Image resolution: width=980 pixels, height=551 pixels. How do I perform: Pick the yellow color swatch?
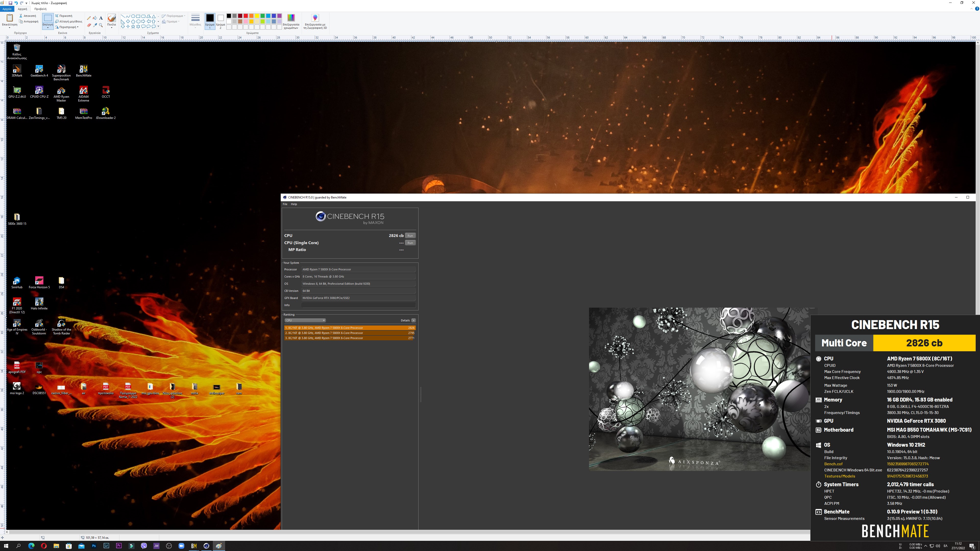click(257, 16)
